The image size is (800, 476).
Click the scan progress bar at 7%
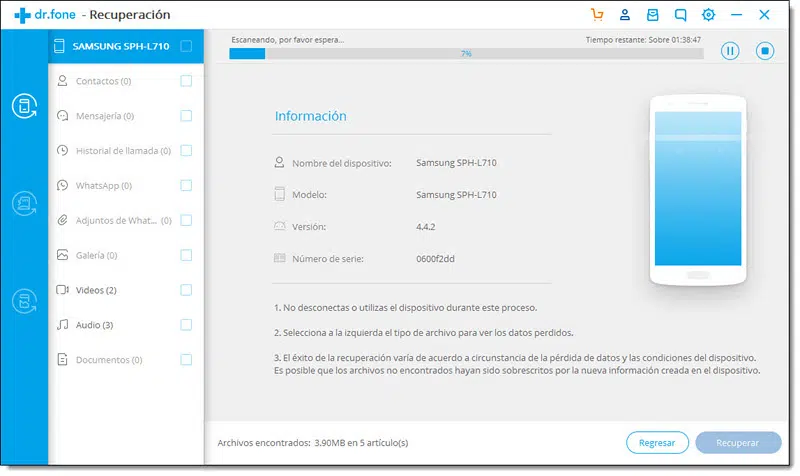coord(466,54)
